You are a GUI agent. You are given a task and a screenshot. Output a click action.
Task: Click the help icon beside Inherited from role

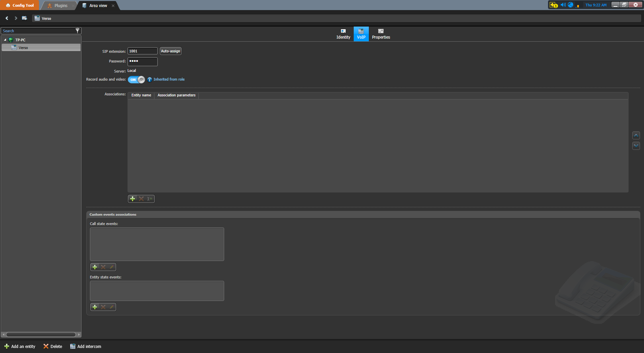(x=150, y=80)
